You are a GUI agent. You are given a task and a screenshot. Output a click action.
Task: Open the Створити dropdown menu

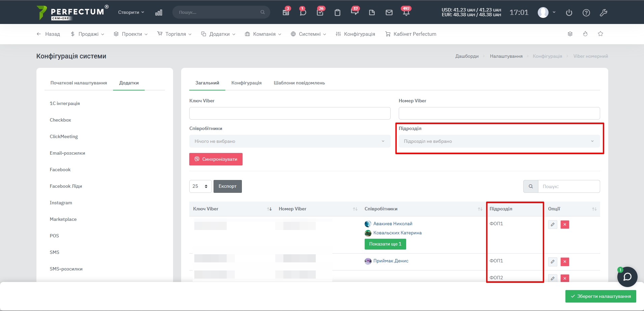tap(131, 12)
